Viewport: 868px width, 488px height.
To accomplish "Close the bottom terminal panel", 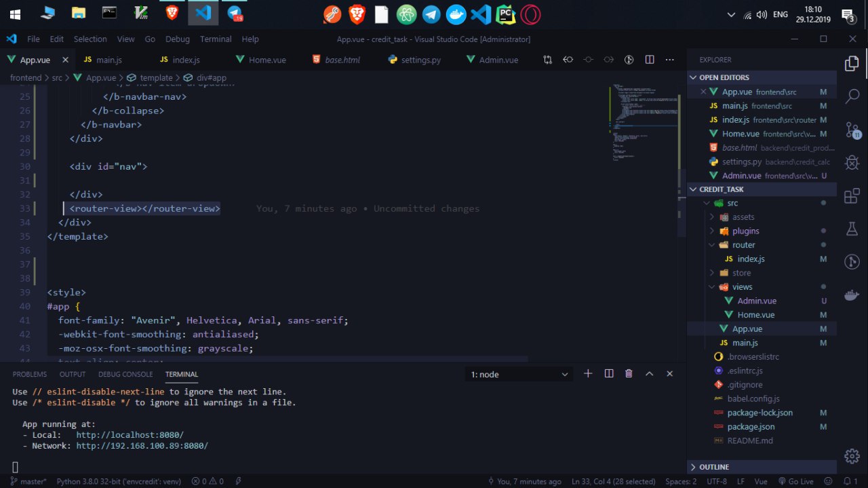I will click(670, 374).
